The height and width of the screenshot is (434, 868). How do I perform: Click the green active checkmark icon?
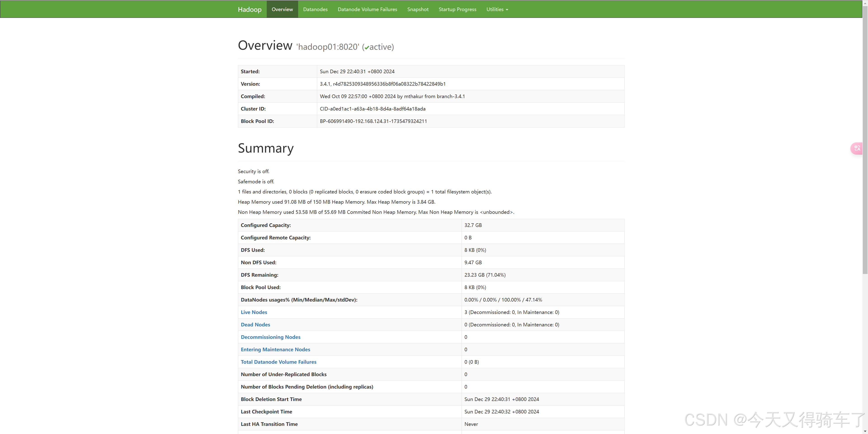(367, 47)
